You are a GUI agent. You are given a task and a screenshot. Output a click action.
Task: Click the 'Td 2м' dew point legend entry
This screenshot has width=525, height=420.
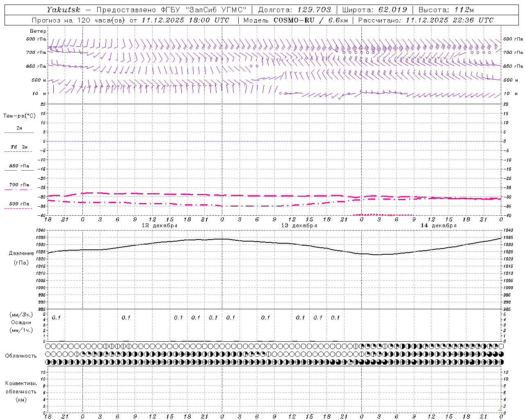click(19, 147)
